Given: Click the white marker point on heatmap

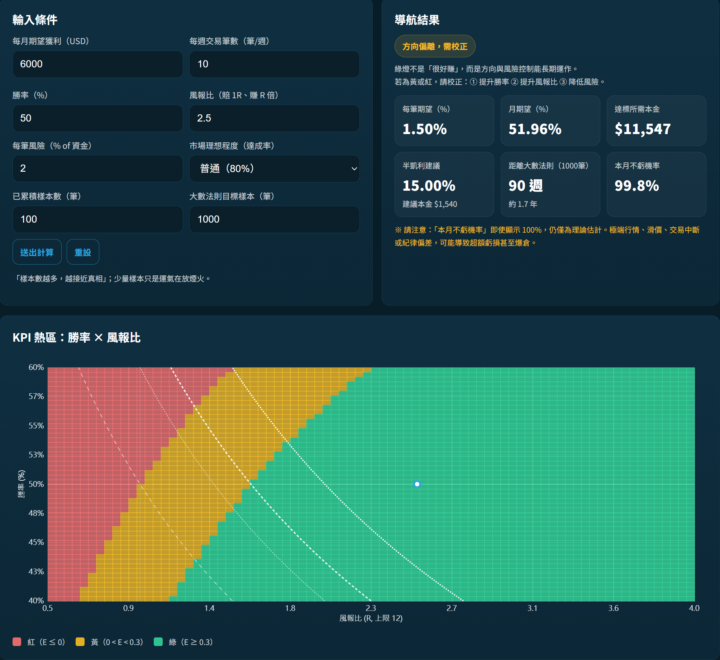Looking at the screenshot, I should click(x=417, y=484).
